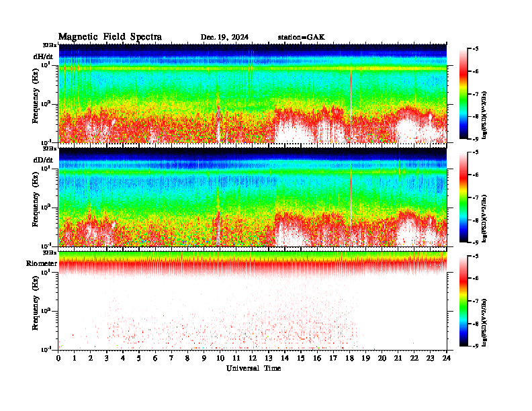Click hour "18" on the time axis
Image resolution: width=532 pixels, height=411 pixels.
(x=349, y=359)
